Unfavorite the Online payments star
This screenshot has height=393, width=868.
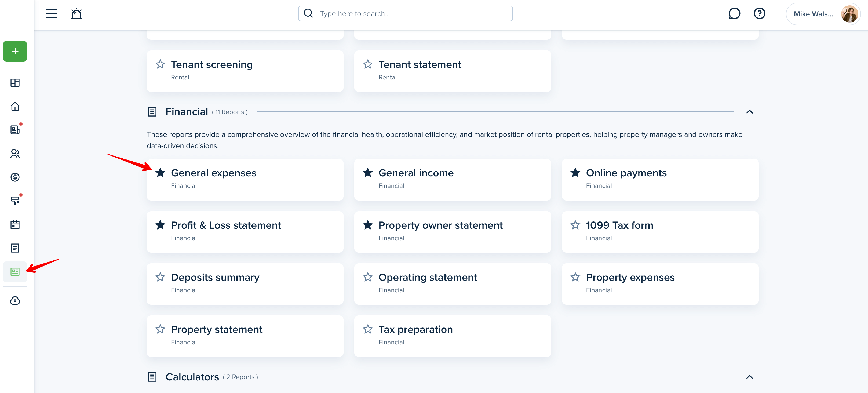575,173
